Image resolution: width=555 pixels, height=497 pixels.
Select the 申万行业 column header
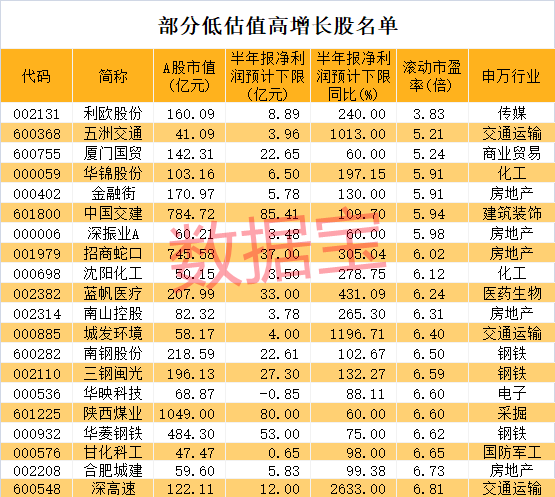click(x=511, y=76)
